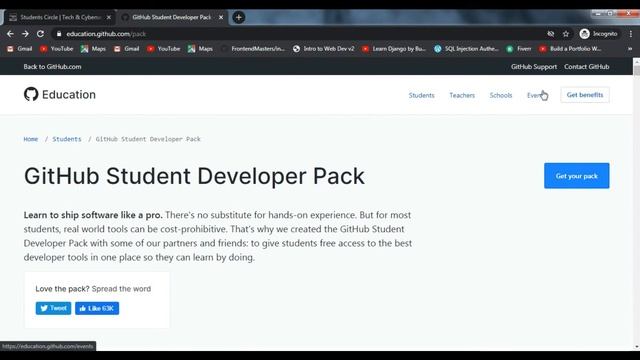Open the Events nav item
640x360 pixels.
click(x=536, y=95)
